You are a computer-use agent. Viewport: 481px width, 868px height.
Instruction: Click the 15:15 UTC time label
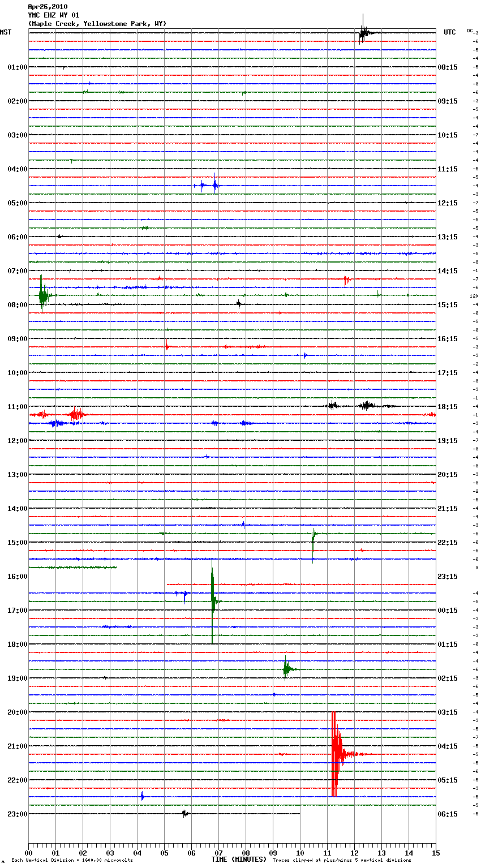pyautogui.click(x=448, y=305)
